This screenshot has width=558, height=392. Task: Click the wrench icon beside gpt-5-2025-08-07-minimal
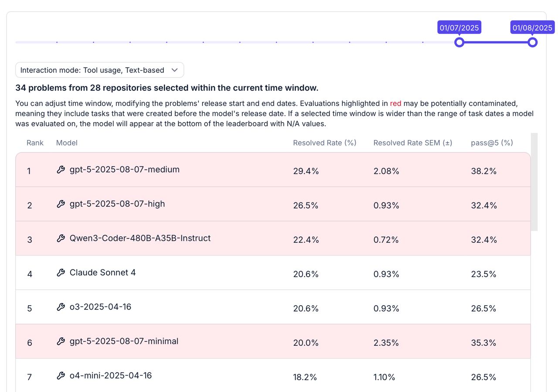pyautogui.click(x=61, y=341)
